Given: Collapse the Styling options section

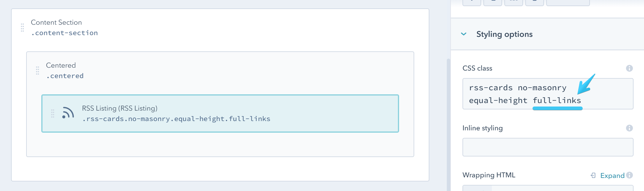Looking at the screenshot, I should tap(464, 34).
